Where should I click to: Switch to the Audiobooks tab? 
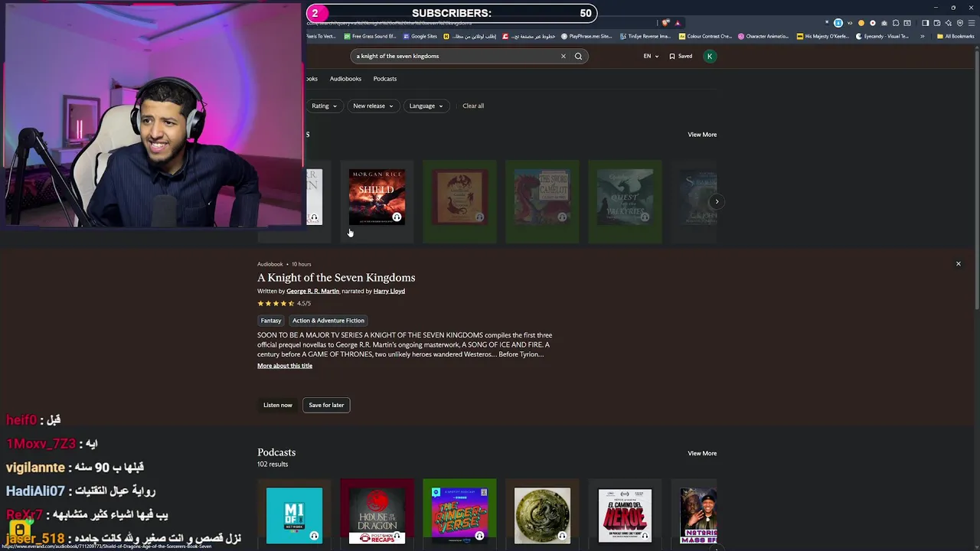pos(345,79)
